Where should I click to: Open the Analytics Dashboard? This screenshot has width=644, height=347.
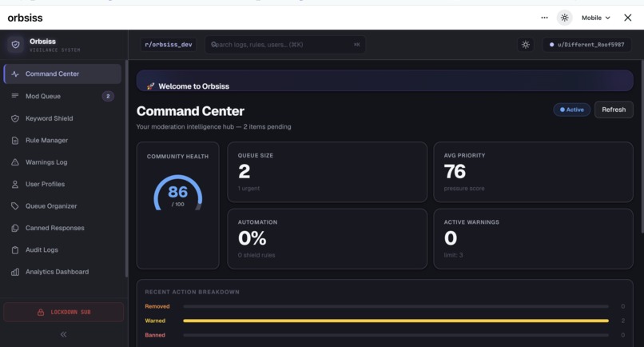[62, 272]
